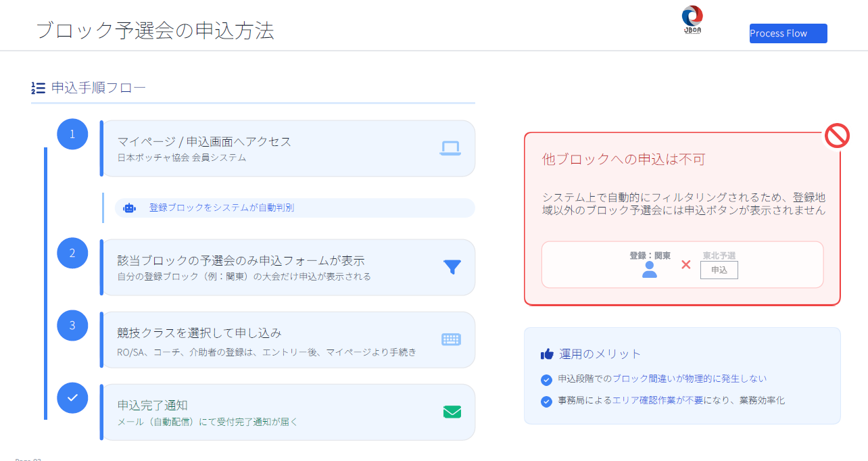Screen dimensions: 868x461
Task: Click the 他ブロックへの申込は不可 heading
Action: click(624, 160)
